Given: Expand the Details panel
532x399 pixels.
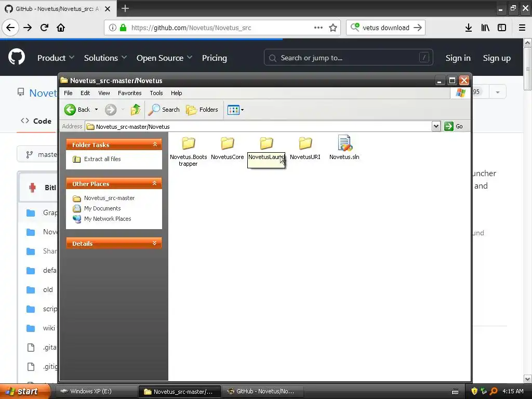Looking at the screenshot, I should click(x=155, y=243).
